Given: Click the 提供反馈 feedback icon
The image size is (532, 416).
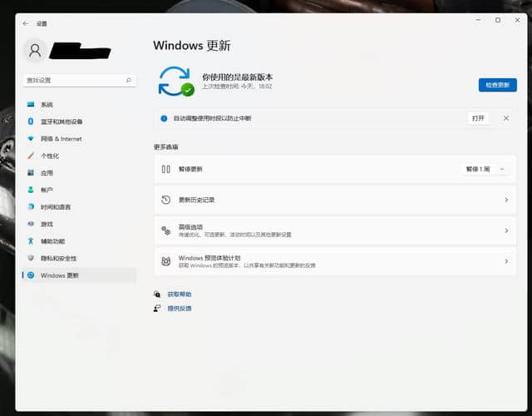Looking at the screenshot, I should click(x=157, y=309).
